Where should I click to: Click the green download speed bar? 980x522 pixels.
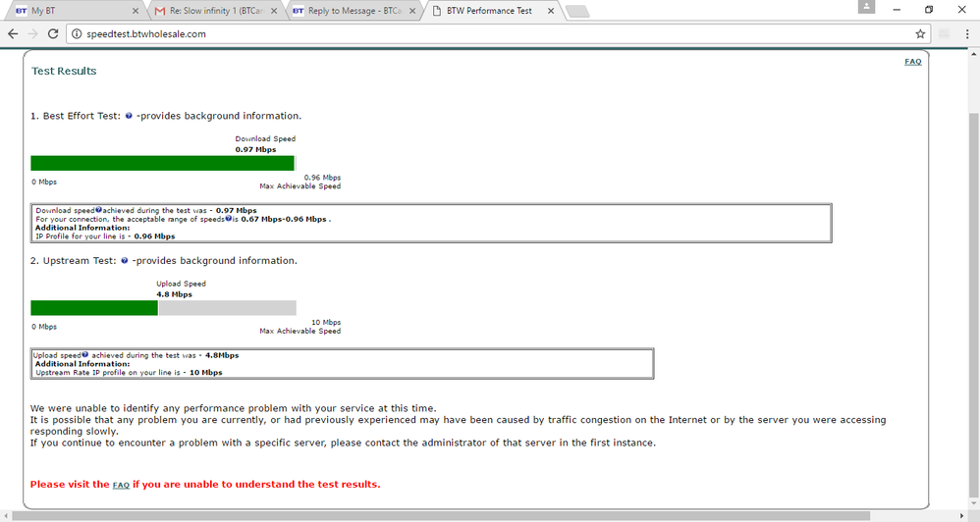(x=162, y=164)
